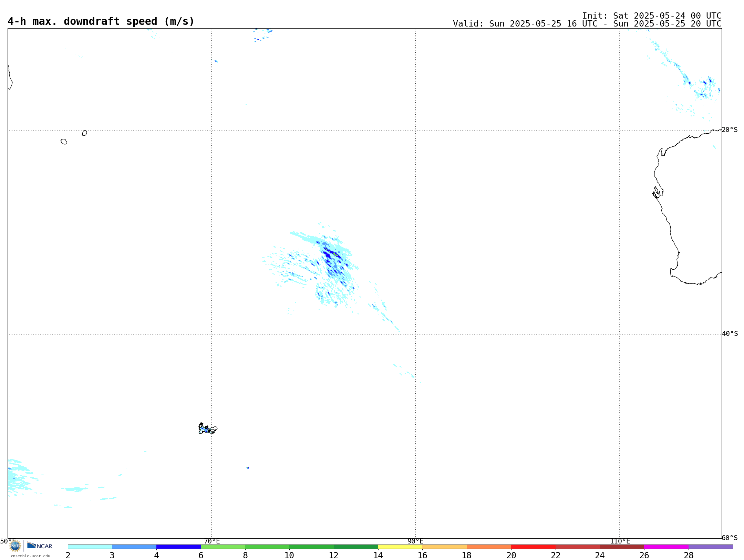This screenshot has width=744, height=560.
Task: Pick the green 8–10 m/s swatch
Action: click(267, 547)
